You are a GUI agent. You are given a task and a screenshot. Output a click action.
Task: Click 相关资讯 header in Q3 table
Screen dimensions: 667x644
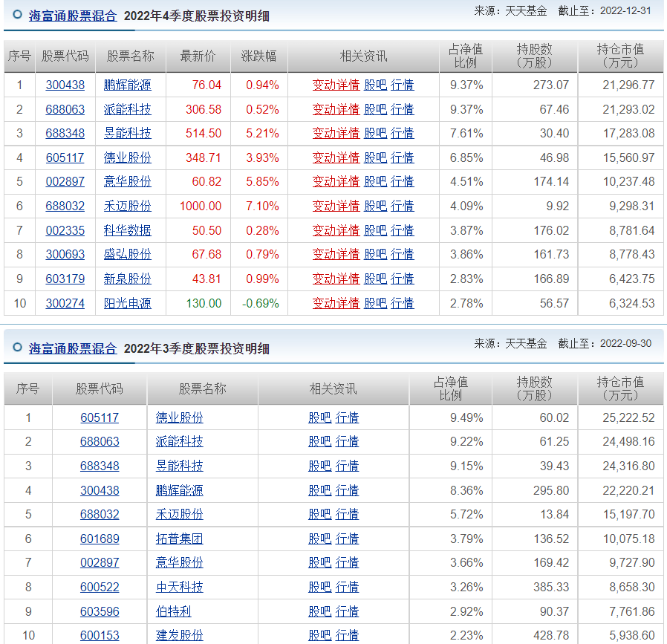pos(333,388)
